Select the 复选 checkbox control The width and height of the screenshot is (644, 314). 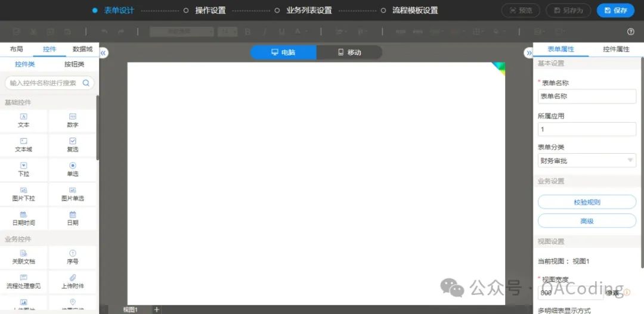pos(73,145)
